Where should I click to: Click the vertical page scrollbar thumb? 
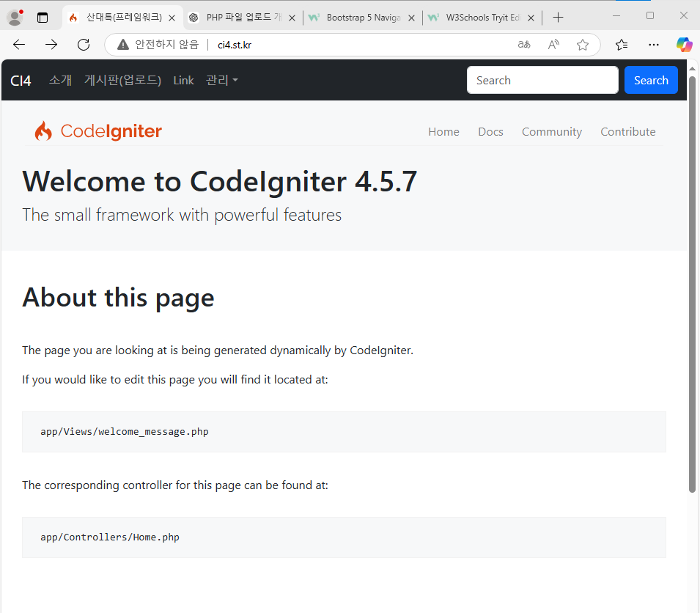click(692, 284)
